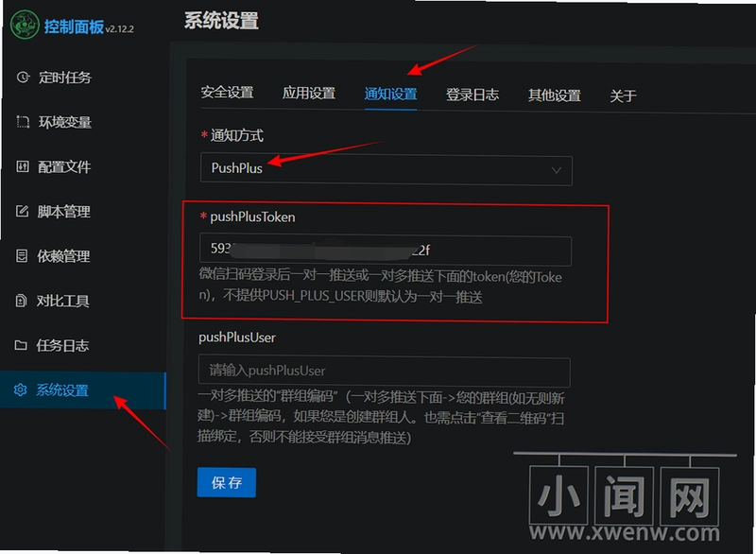Switch to the 安全设置 tab

pyautogui.click(x=227, y=92)
